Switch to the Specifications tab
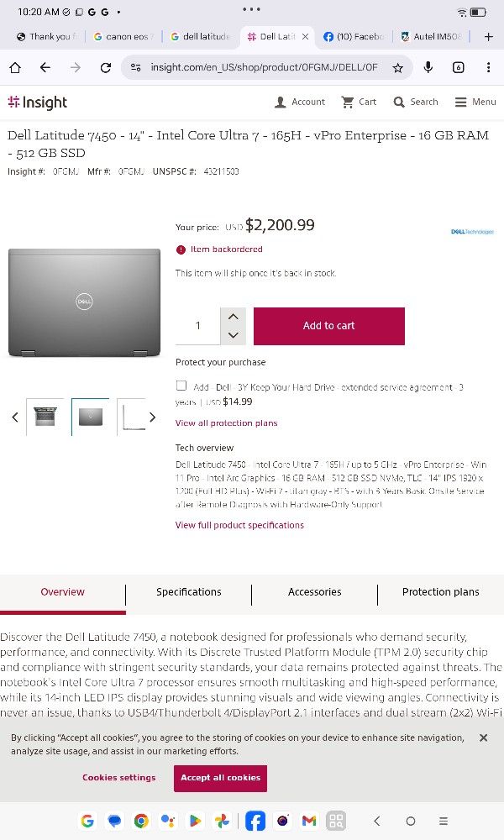Image resolution: width=504 pixels, height=840 pixels. [x=189, y=592]
